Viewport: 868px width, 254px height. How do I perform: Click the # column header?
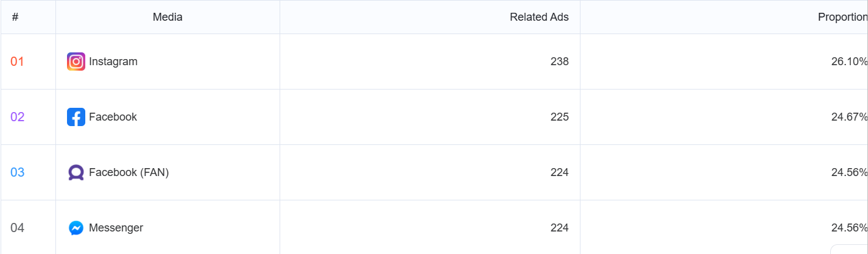click(15, 17)
